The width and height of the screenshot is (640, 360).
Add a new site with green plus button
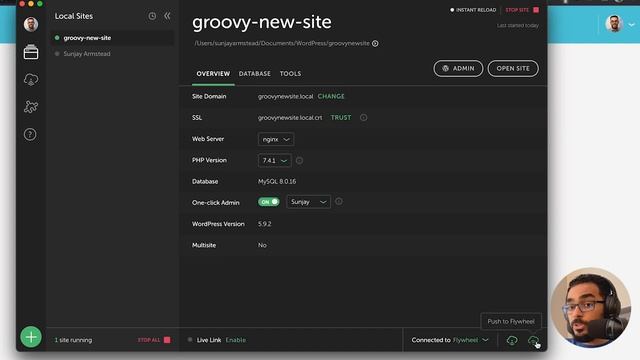tap(31, 337)
